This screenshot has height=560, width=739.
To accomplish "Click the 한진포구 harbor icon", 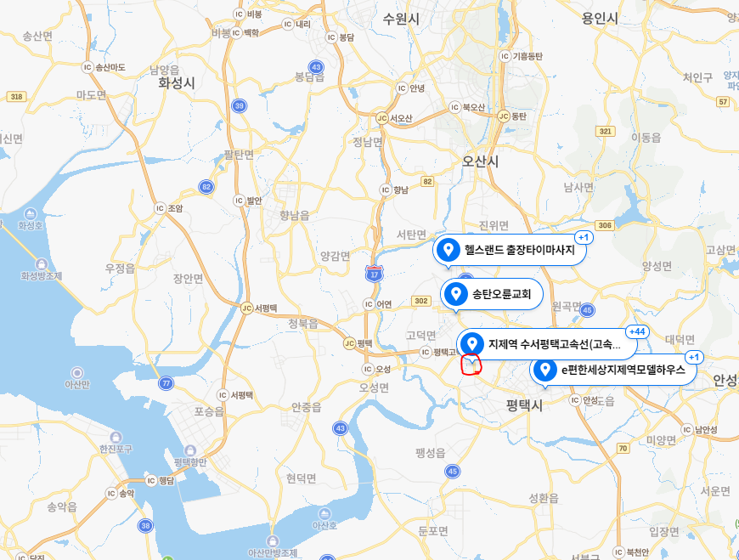I will coord(116,438).
